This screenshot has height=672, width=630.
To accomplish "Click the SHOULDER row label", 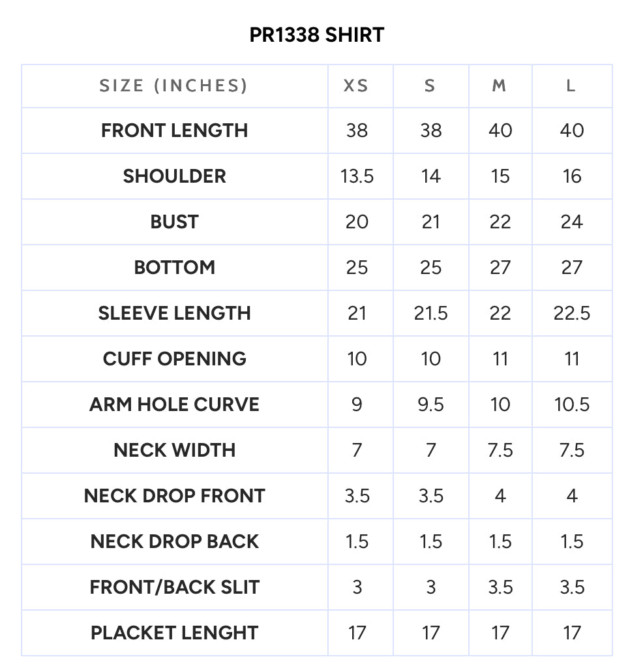I will (x=175, y=176).
